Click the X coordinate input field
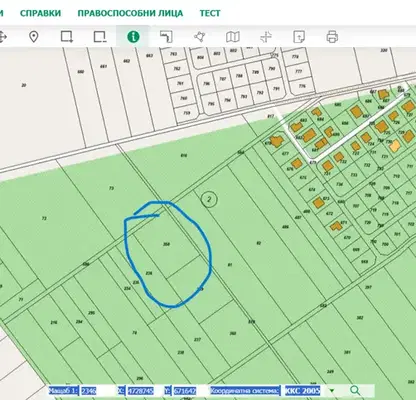The height and width of the screenshot is (400, 416). tap(140, 391)
